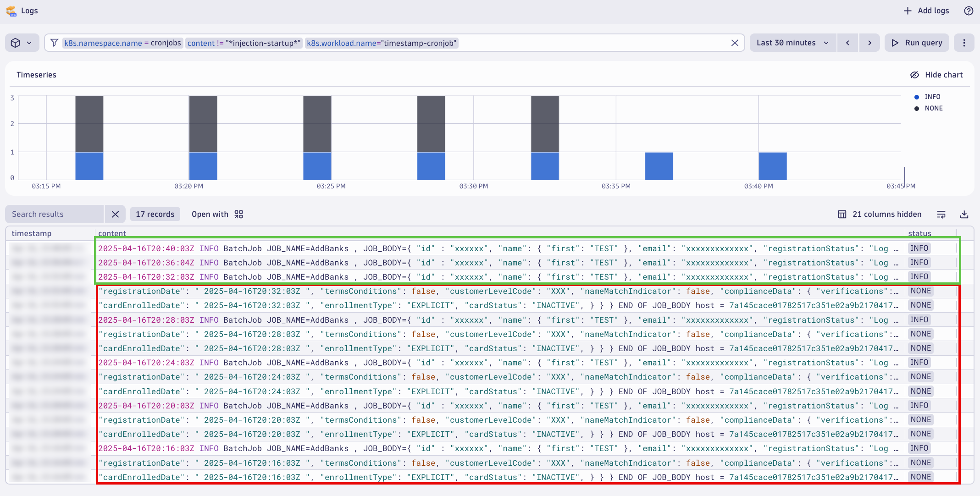Open the Open with menu
Screen dimensions: 980x496
tap(217, 214)
